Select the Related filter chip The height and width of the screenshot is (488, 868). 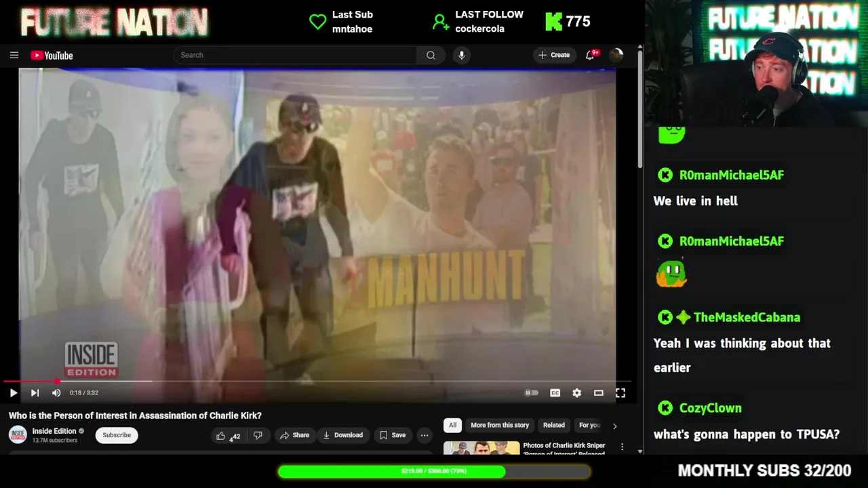pyautogui.click(x=553, y=425)
